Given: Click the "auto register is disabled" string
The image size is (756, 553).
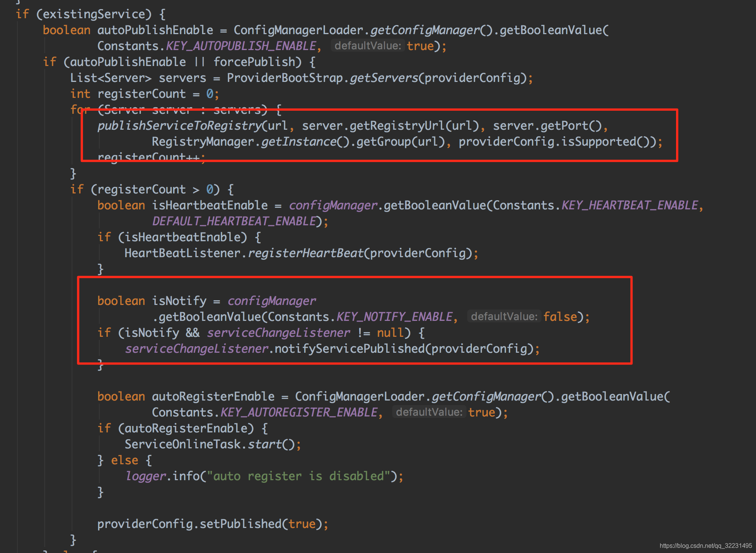Looking at the screenshot, I should click(x=299, y=476).
